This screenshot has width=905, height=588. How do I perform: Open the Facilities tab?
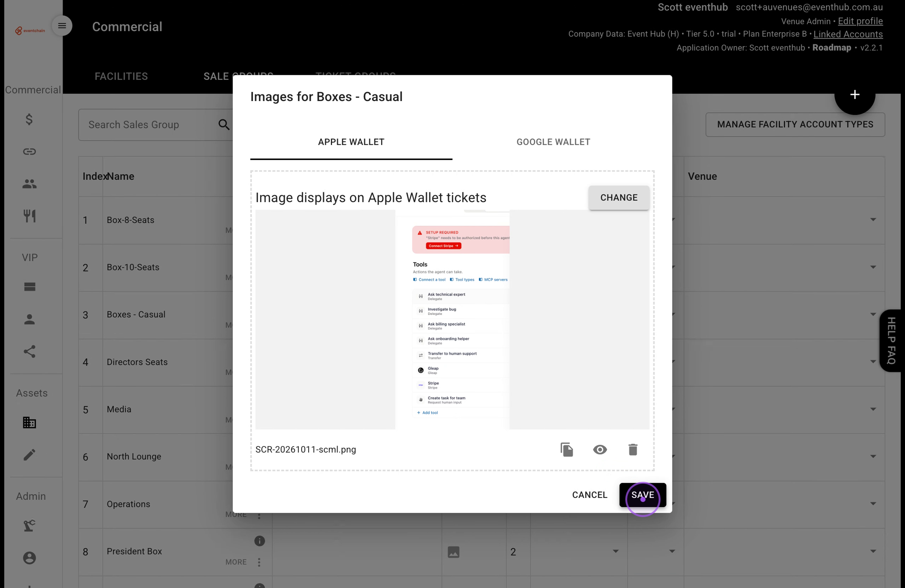(x=121, y=76)
